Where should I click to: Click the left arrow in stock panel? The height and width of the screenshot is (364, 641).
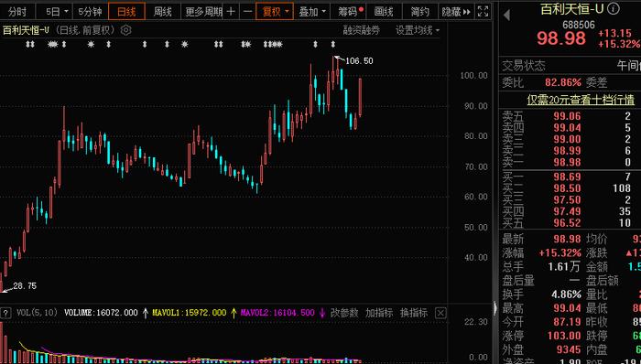(506, 16)
